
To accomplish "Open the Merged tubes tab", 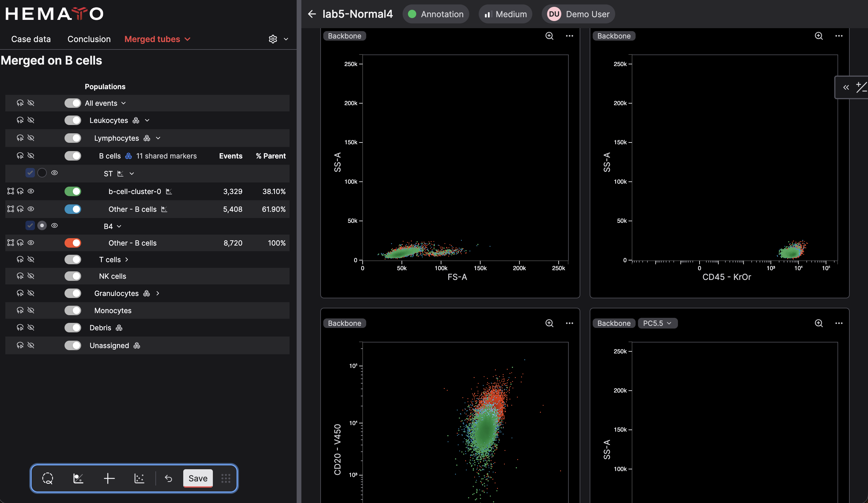I will click(x=157, y=39).
